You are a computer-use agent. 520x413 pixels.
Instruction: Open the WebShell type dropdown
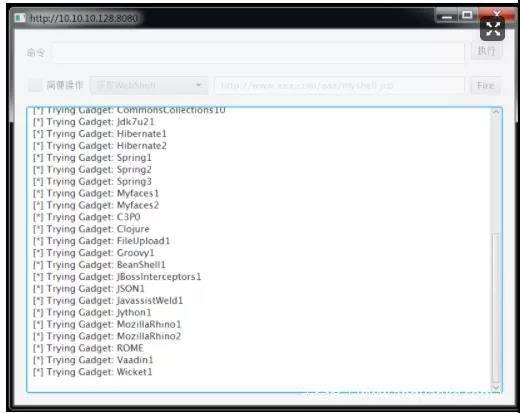pyautogui.click(x=149, y=85)
